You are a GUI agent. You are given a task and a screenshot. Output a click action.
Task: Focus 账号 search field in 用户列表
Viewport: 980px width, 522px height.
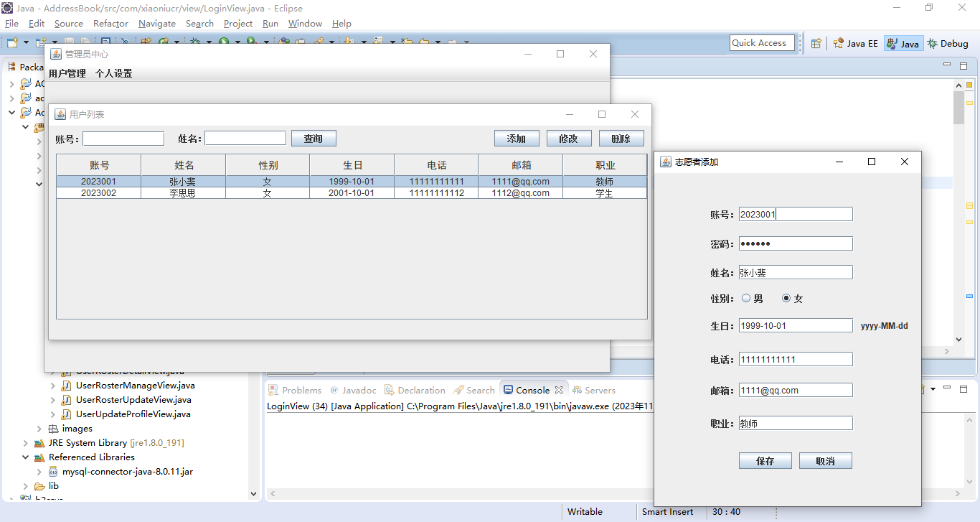point(123,138)
